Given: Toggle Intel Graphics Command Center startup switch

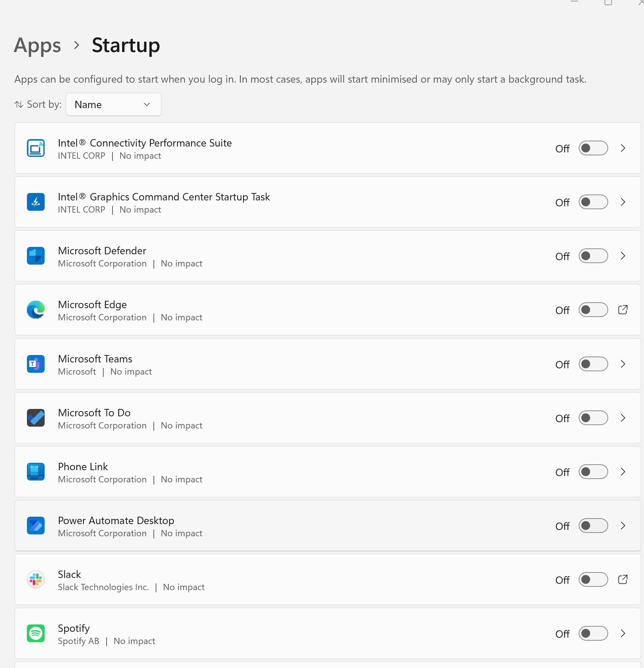Looking at the screenshot, I should pos(593,202).
